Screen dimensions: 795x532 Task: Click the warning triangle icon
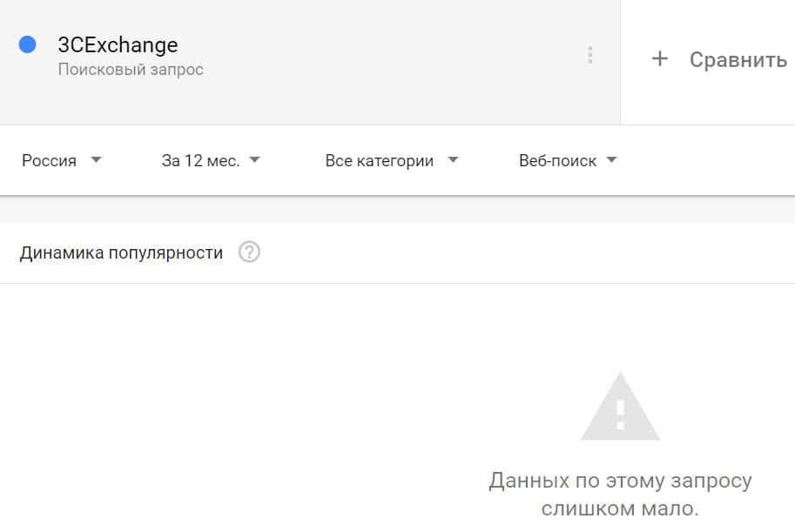620,407
